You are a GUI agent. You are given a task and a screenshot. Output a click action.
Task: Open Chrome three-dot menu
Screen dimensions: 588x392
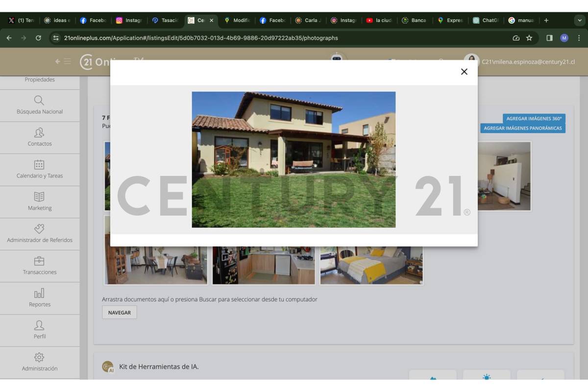[x=579, y=38]
